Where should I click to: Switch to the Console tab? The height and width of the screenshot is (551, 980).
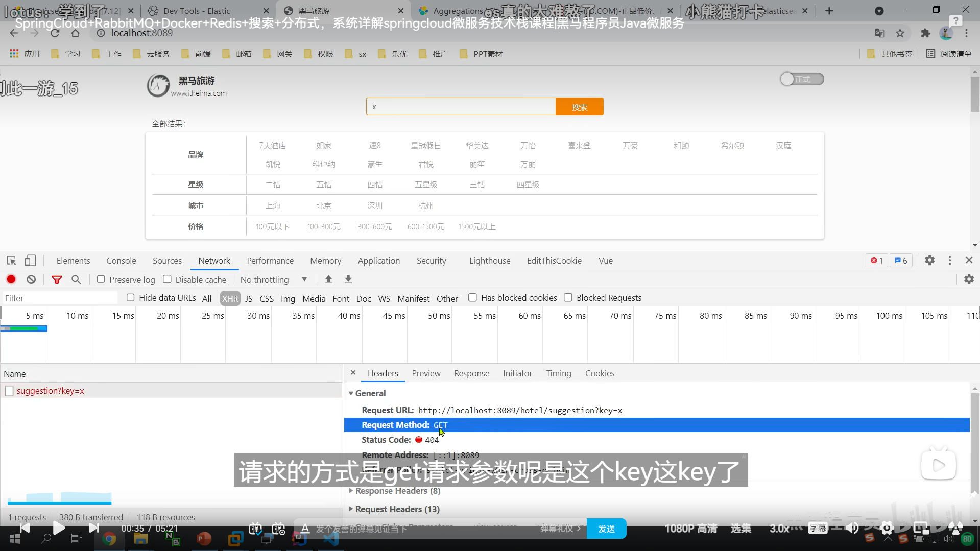tap(121, 261)
